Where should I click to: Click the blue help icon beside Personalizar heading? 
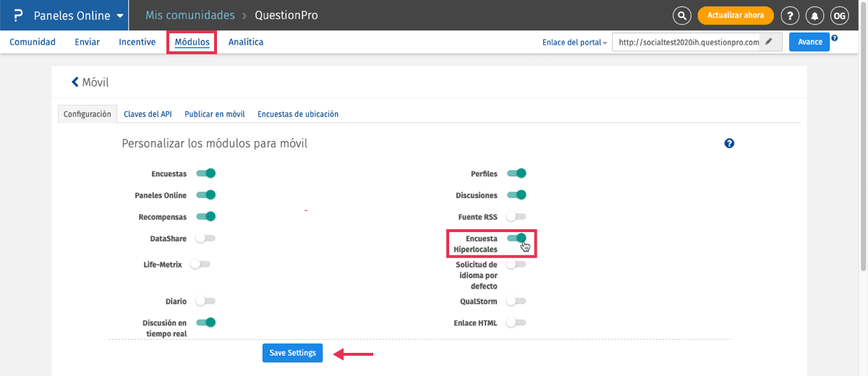(729, 144)
